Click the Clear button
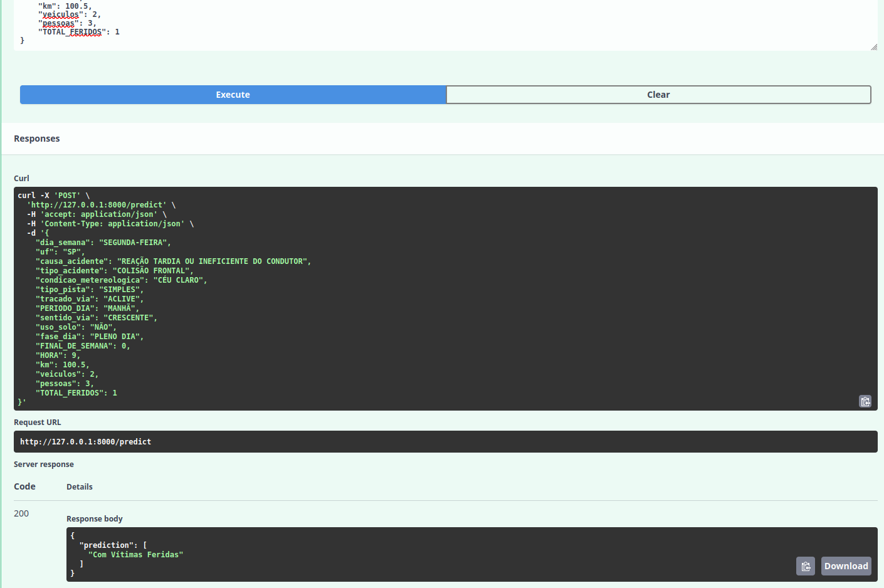 (658, 95)
